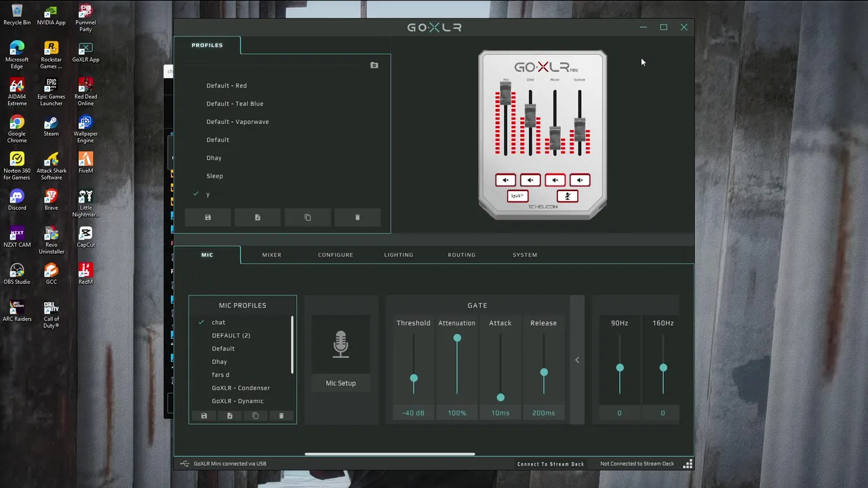
Task: Click the microphone icon above Mic Setup
Action: pos(340,344)
